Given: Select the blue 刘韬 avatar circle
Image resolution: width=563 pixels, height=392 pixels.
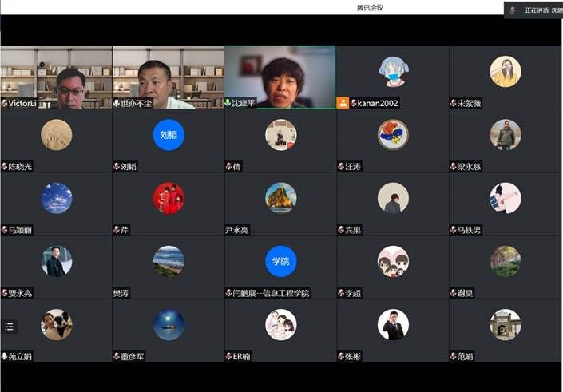Looking at the screenshot, I should tap(169, 135).
